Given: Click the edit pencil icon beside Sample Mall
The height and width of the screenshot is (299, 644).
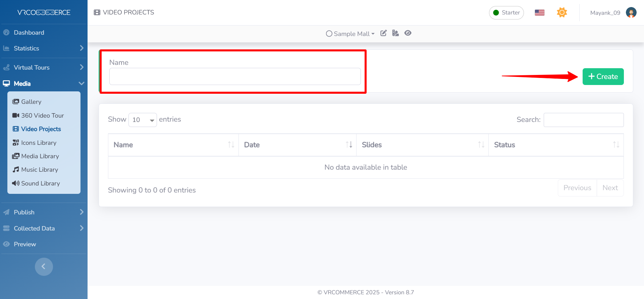Looking at the screenshot, I should (383, 33).
